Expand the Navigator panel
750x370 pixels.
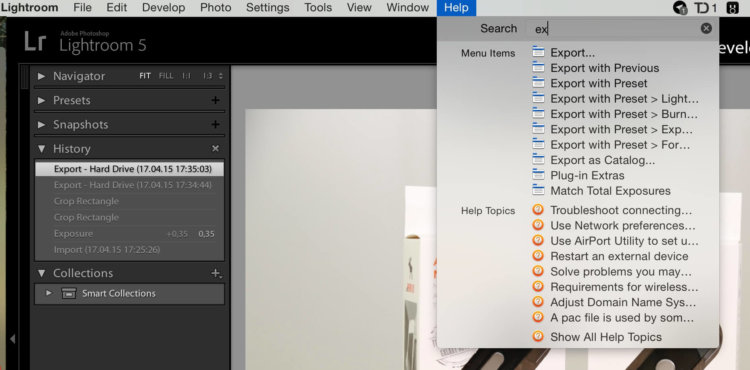click(x=42, y=76)
